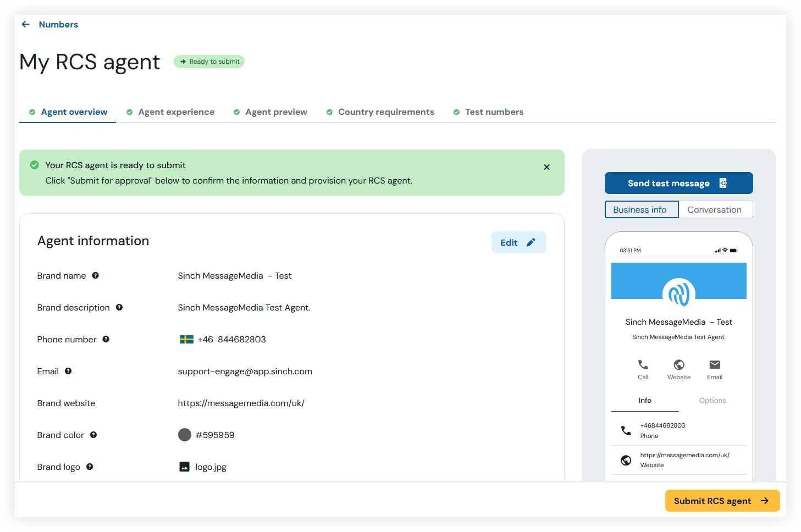Switch to the Agent overview tab
801x532 pixels.
(x=68, y=112)
